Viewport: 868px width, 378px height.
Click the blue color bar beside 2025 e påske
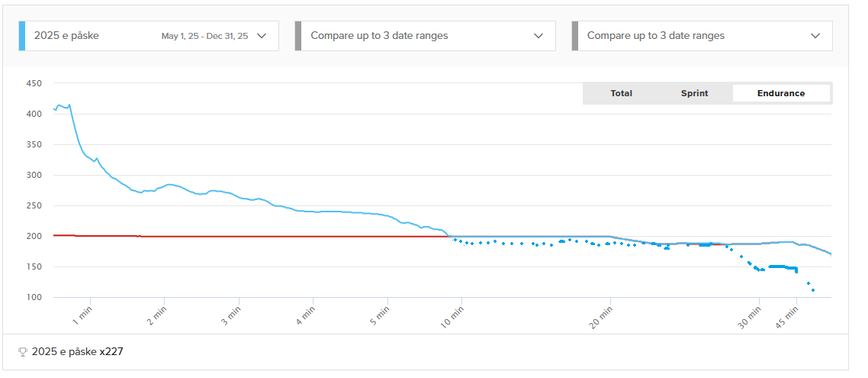[x=22, y=36]
